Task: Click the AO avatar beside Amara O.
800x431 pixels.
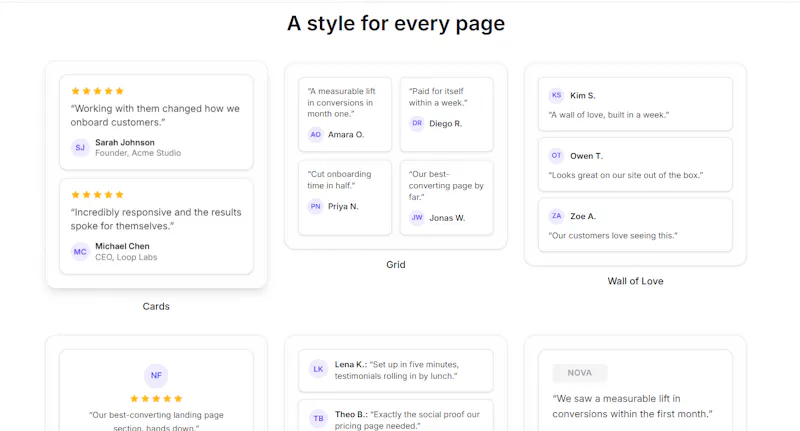Action: pos(315,135)
